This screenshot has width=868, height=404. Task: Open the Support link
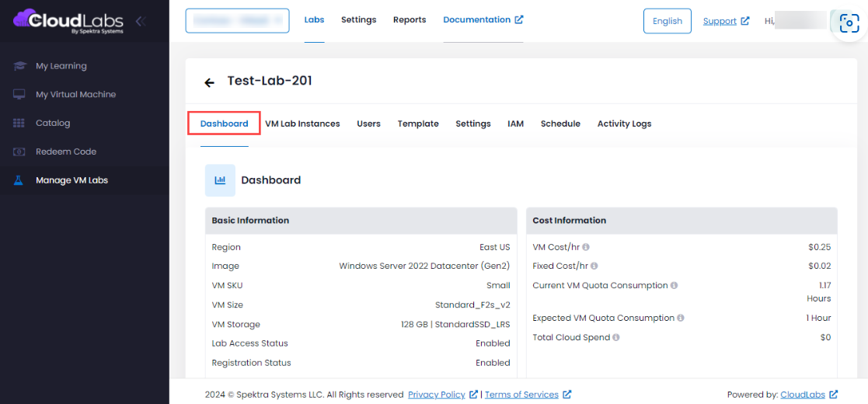pos(720,21)
